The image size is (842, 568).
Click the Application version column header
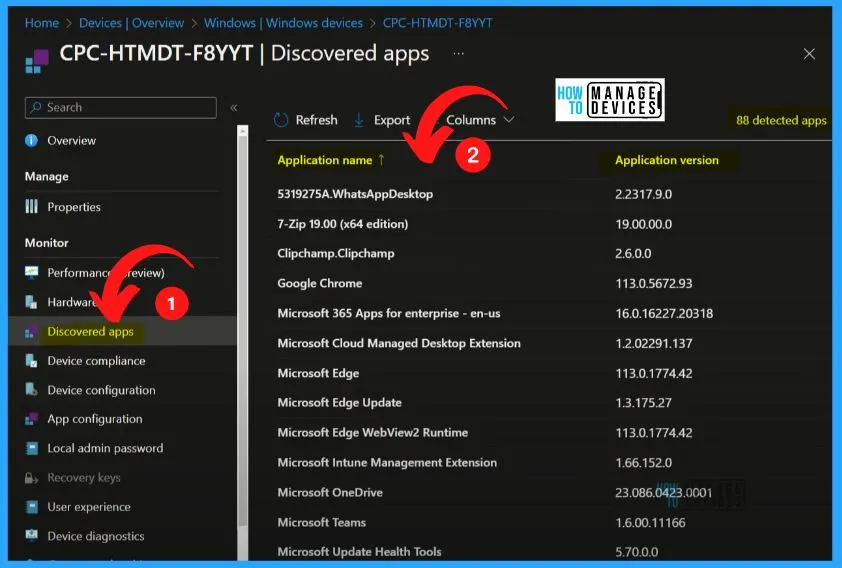click(x=666, y=160)
